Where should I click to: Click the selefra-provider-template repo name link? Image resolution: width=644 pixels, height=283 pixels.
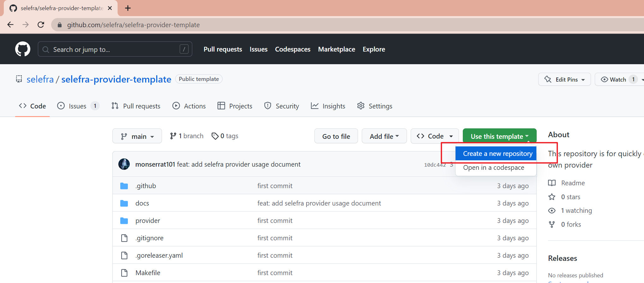[x=116, y=79]
